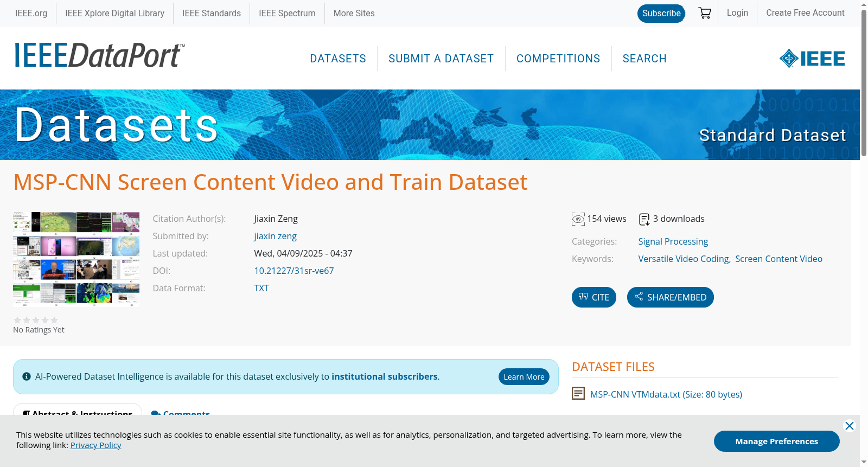Click the No Ratings Yet text

[39, 330]
